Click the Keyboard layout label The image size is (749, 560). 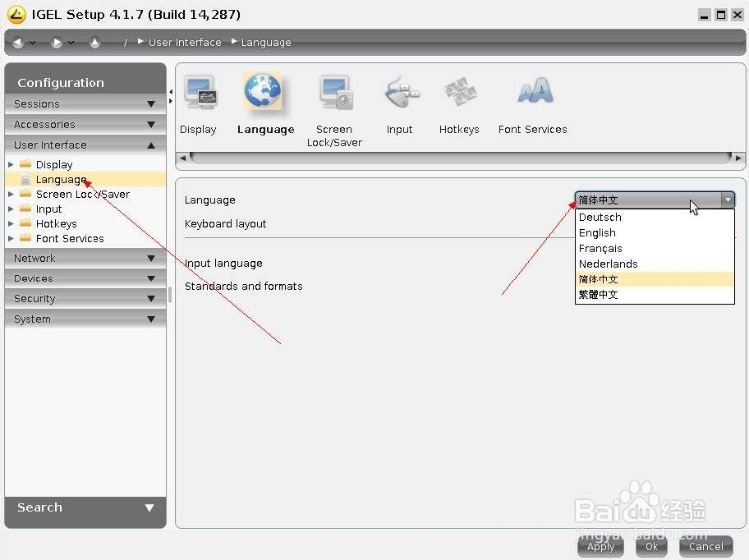click(x=226, y=224)
